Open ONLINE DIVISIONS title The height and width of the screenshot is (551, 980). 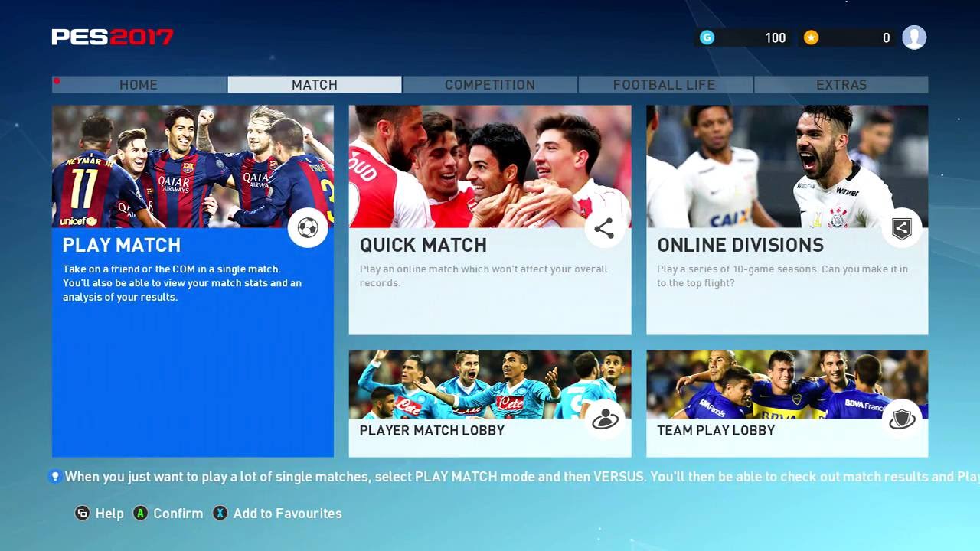740,245
